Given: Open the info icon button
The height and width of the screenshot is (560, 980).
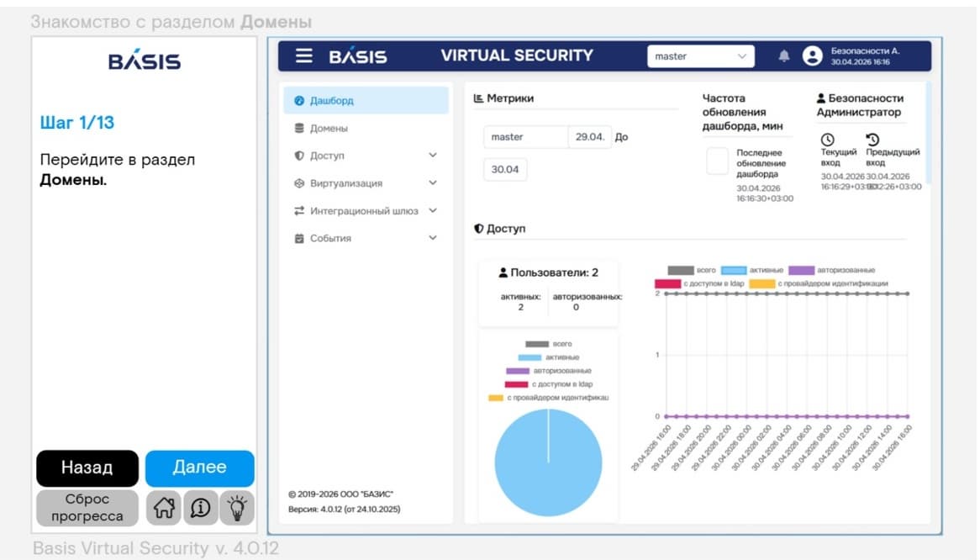Looking at the screenshot, I should tap(201, 508).
